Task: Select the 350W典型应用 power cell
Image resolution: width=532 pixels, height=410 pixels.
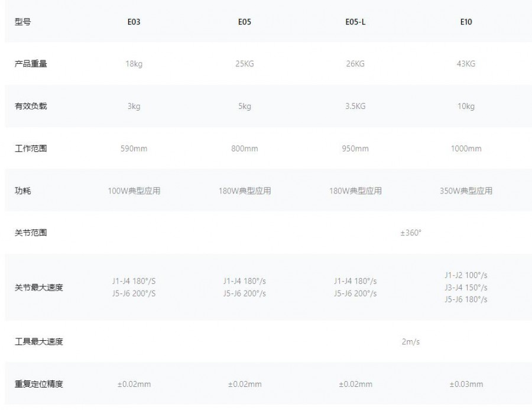Action: [466, 191]
